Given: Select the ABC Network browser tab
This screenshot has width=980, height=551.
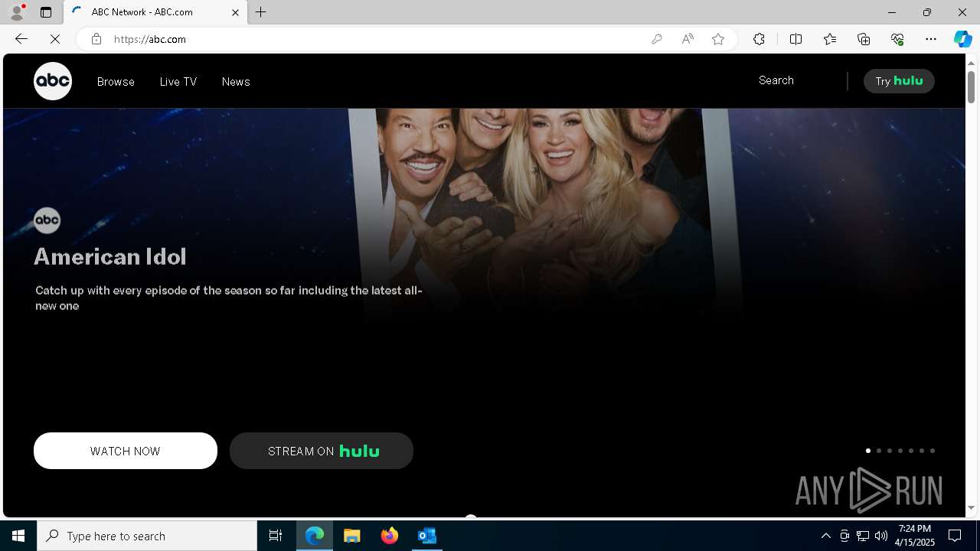Looking at the screenshot, I should tap(155, 12).
